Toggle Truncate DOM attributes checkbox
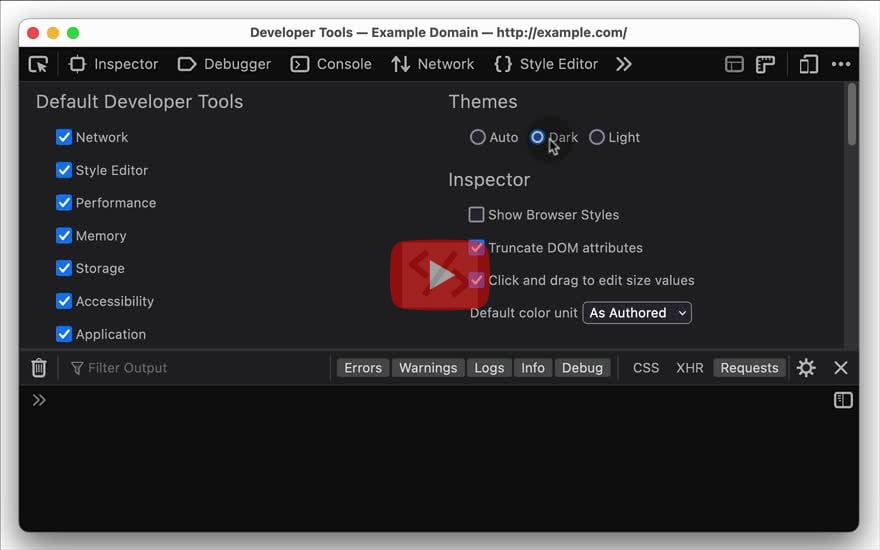 point(476,248)
